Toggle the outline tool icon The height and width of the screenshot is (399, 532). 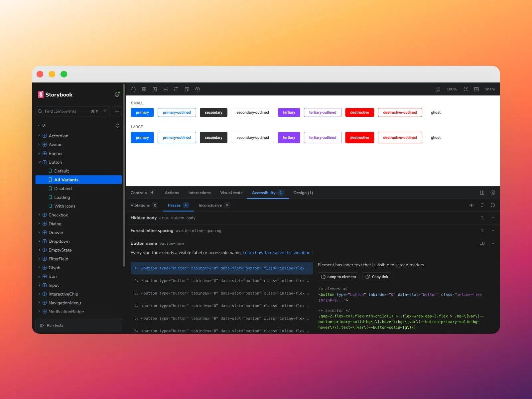[176, 89]
